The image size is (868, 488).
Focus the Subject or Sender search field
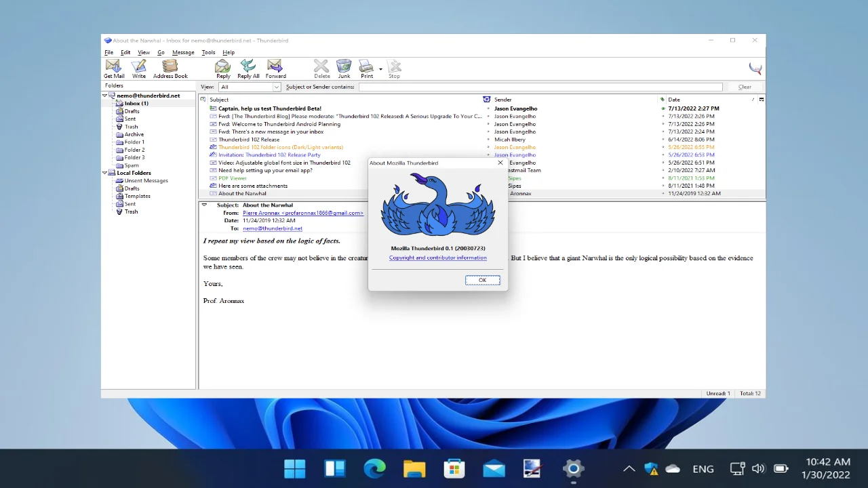click(540, 87)
